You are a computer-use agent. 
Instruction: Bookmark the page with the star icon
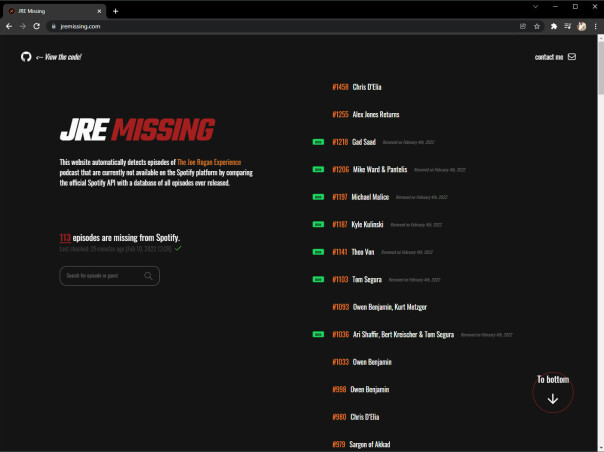point(537,26)
